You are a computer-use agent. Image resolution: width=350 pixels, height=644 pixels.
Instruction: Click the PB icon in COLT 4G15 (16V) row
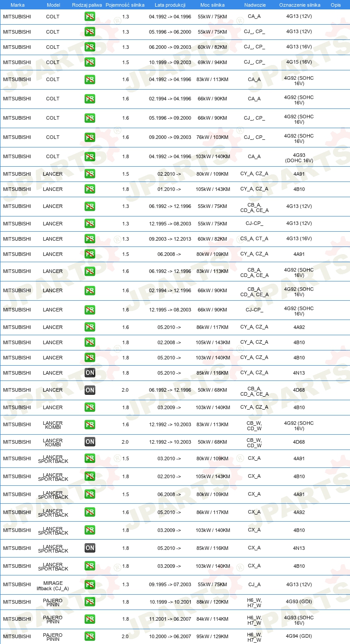coord(90,62)
